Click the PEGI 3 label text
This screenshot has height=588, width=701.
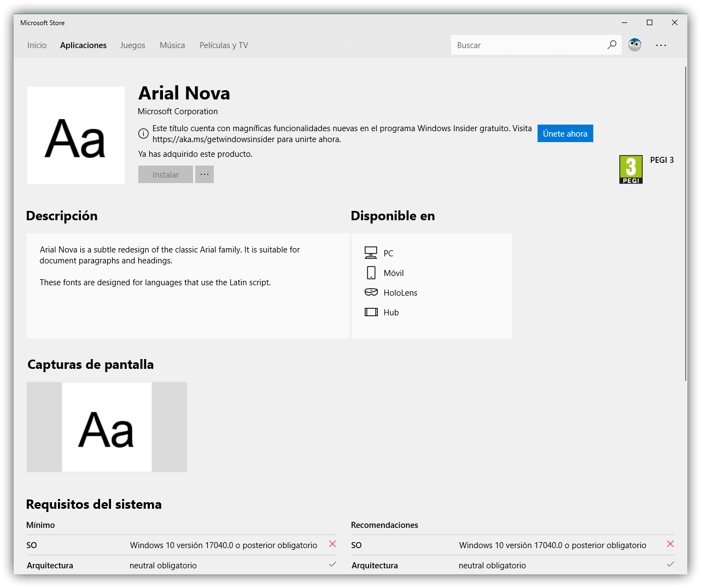pyautogui.click(x=662, y=160)
